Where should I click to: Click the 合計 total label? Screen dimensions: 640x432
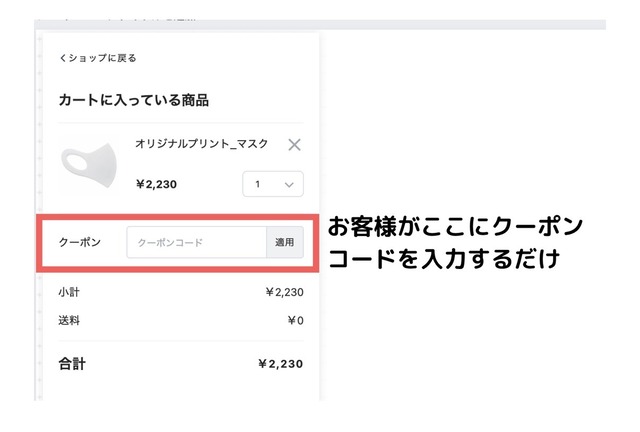(72, 364)
